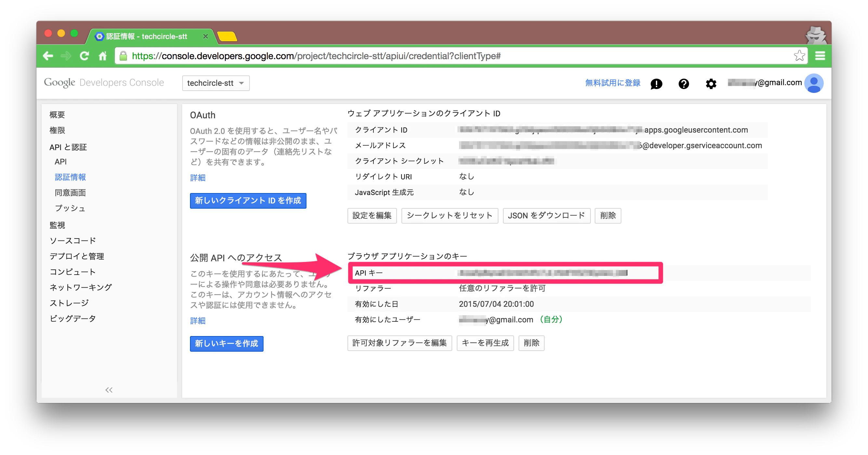Click the green SSL padlock icon

pos(123,56)
